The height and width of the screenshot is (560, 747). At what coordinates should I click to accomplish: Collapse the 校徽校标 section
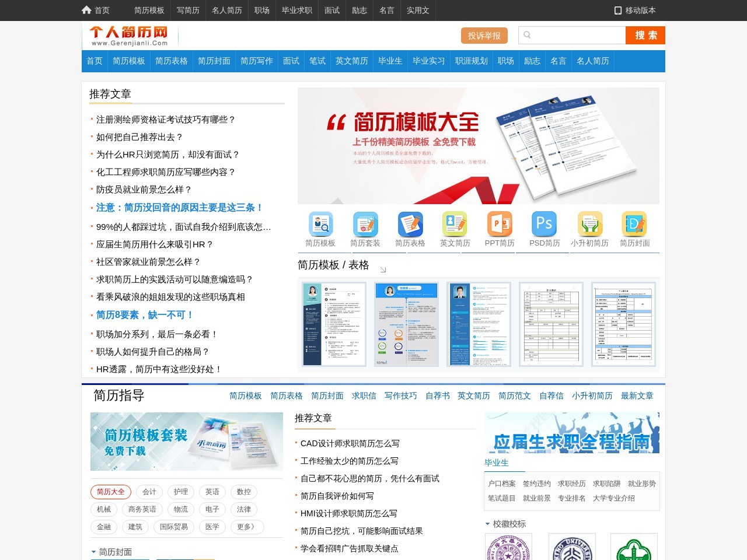(x=487, y=524)
